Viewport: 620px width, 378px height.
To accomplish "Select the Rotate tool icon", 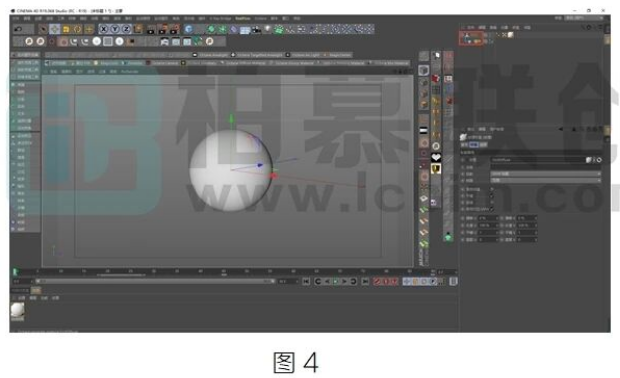I will coord(78,29).
